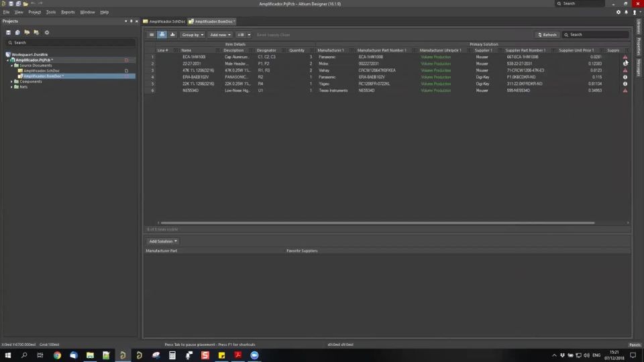Select the NE5534D name cell
The height and width of the screenshot is (362, 644).
(191, 90)
